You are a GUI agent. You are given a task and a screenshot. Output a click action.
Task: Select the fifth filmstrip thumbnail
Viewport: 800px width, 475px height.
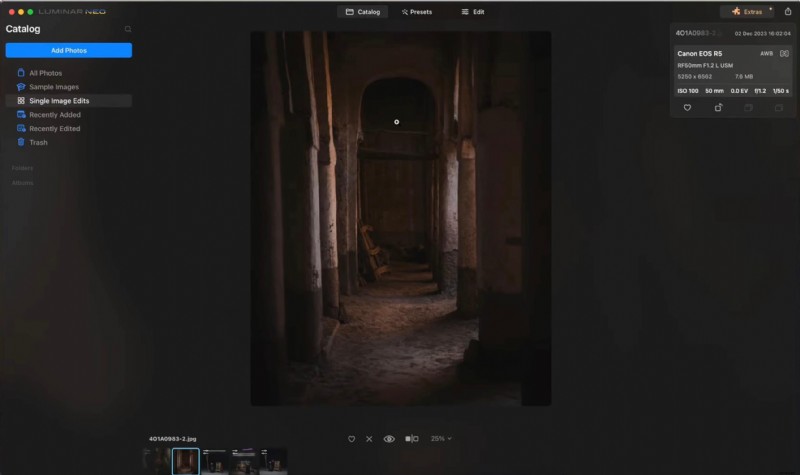[x=273, y=461]
